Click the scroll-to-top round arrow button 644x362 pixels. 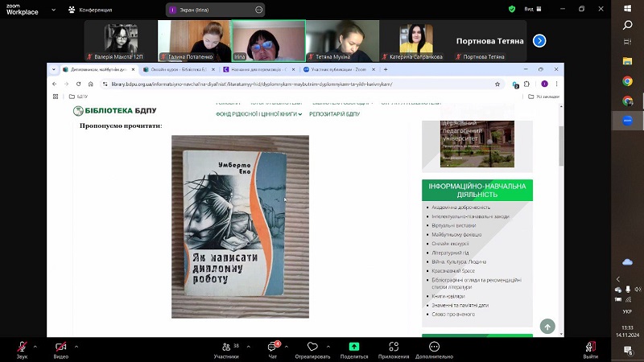tap(547, 327)
